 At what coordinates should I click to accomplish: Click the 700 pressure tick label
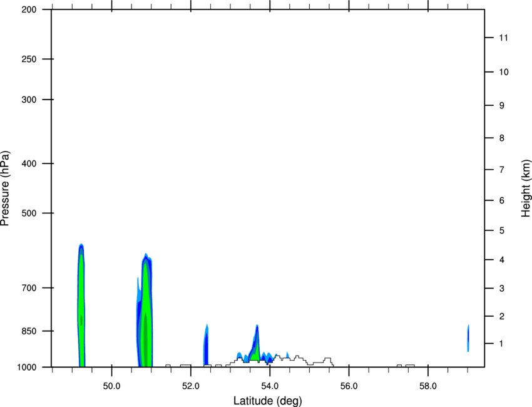(x=29, y=288)
